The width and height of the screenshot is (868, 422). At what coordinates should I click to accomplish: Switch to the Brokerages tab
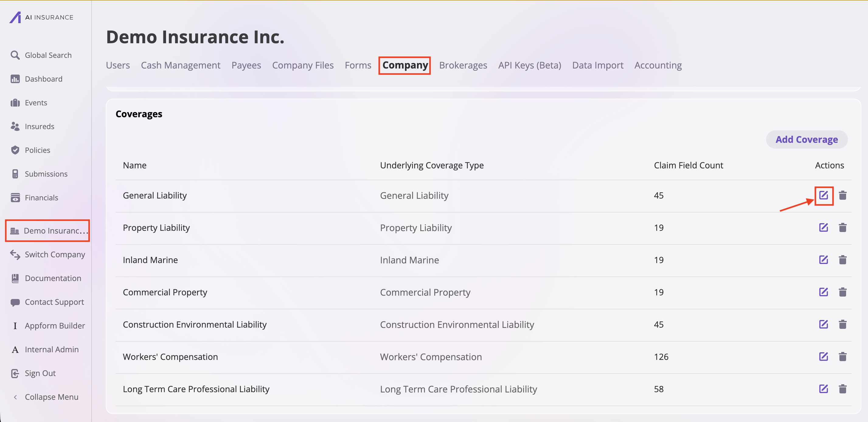coord(463,65)
